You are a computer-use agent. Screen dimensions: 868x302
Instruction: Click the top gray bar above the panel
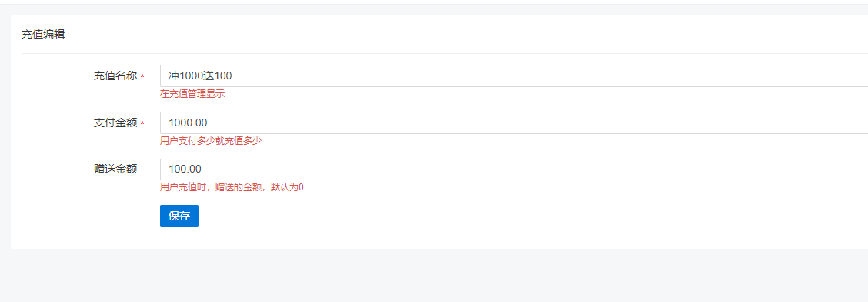434,10
